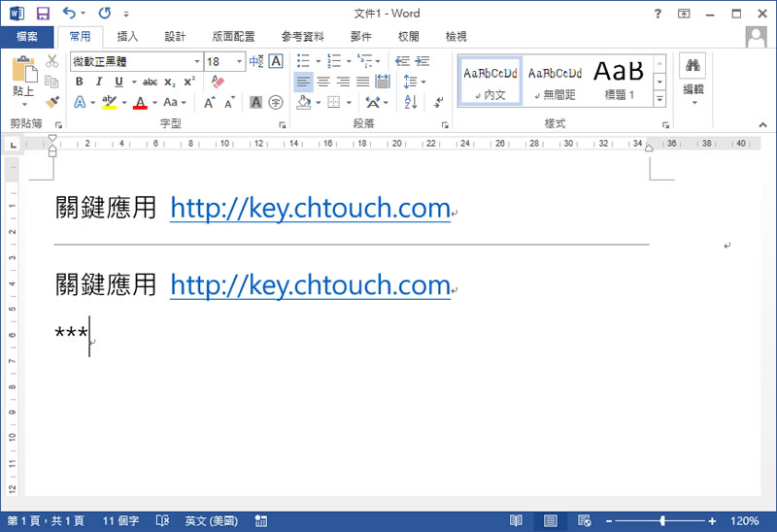Open the font size dropdown

pos(239,61)
